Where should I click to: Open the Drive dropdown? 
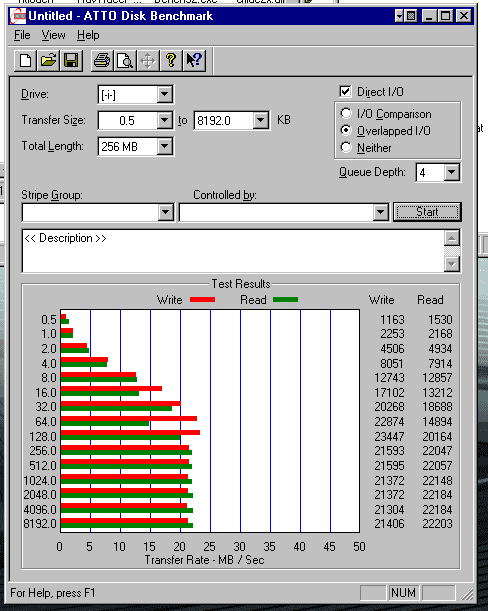click(x=165, y=94)
